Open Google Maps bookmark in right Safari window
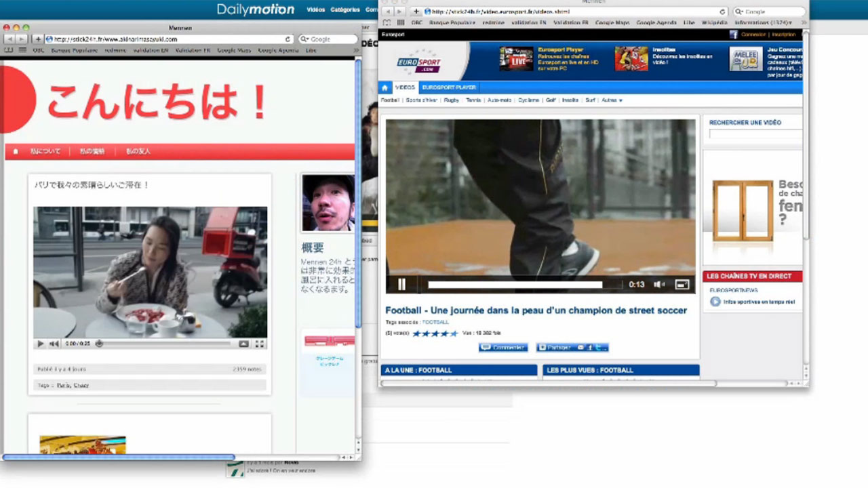 coord(612,22)
